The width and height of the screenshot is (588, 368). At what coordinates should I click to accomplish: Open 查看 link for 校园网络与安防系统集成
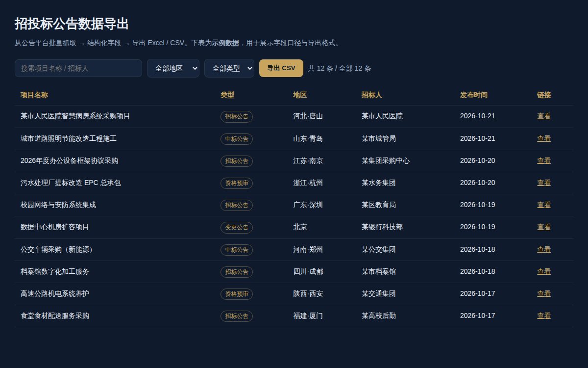544,205
